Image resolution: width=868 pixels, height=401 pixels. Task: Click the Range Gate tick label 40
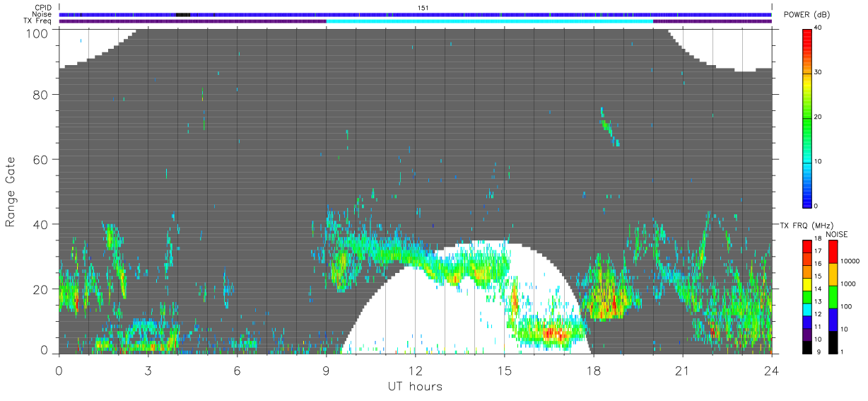coord(42,224)
